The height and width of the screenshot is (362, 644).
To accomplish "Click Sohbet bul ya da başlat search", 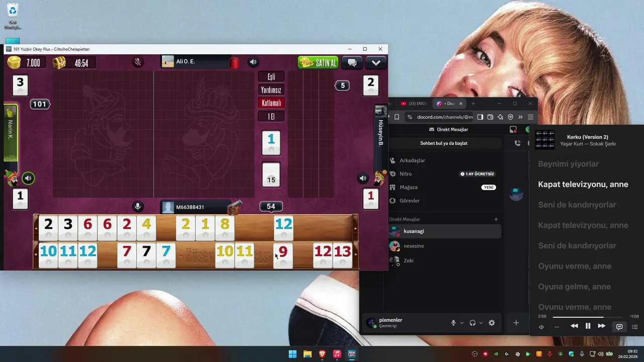I will pyautogui.click(x=444, y=143).
